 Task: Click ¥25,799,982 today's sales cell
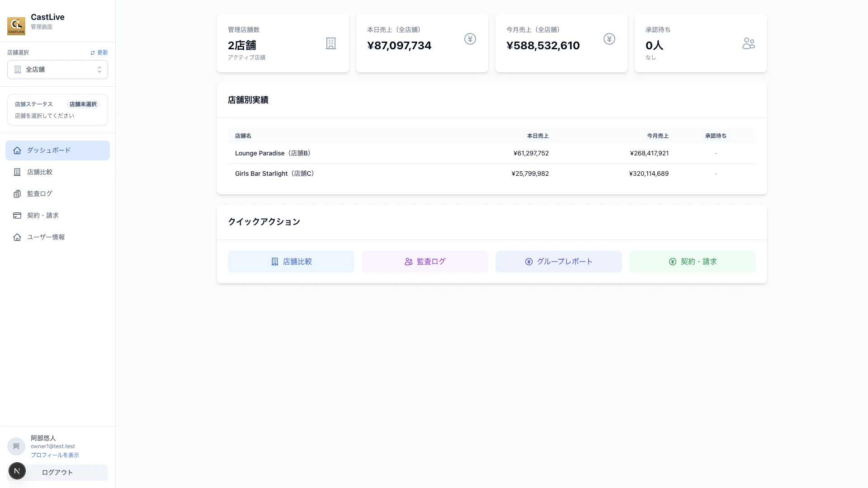[x=530, y=174]
